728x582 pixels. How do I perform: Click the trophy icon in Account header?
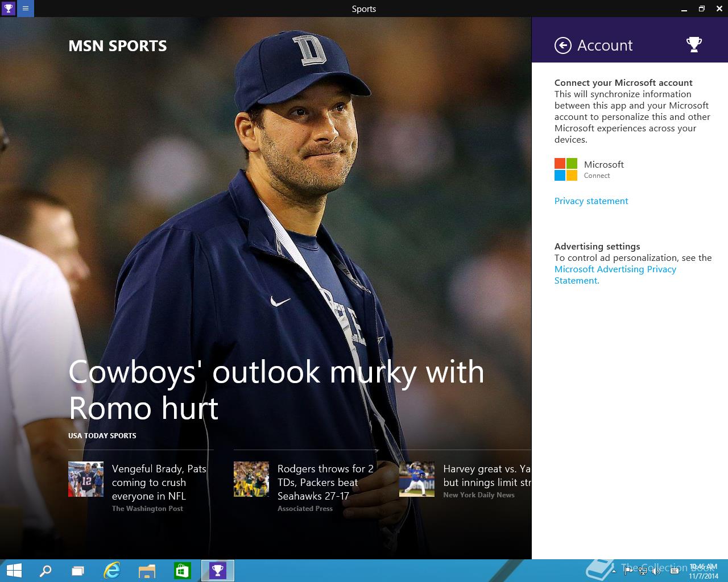(694, 44)
